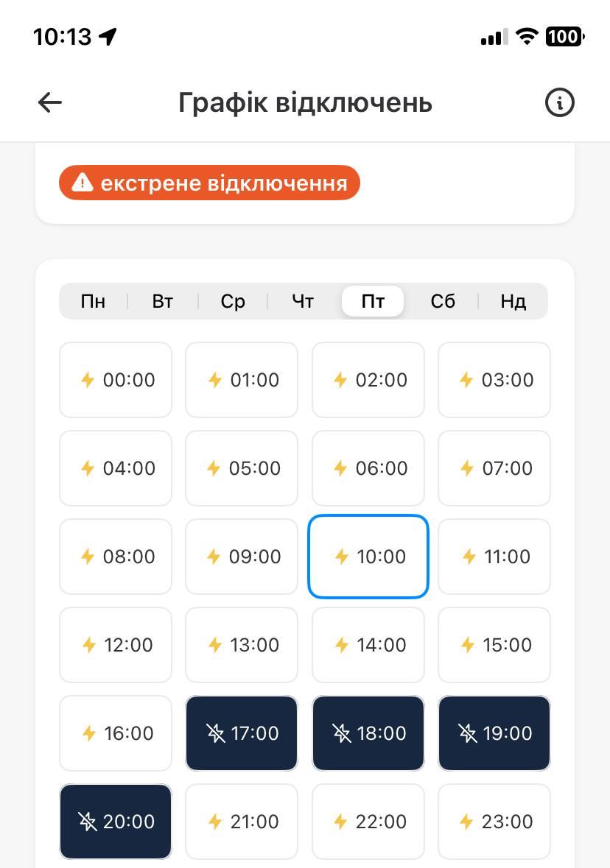Tap the emergency outage warning badge
The width and height of the screenshot is (610, 868).
[x=209, y=183]
